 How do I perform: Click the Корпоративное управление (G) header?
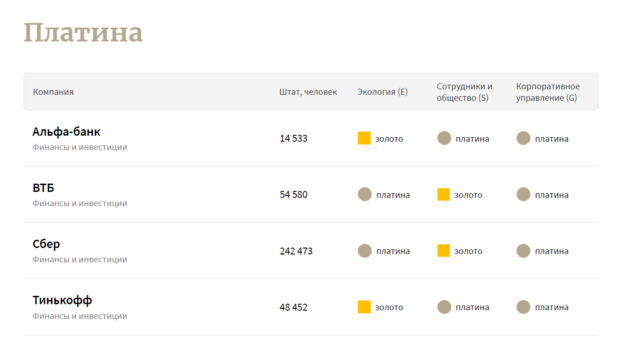[x=547, y=92]
